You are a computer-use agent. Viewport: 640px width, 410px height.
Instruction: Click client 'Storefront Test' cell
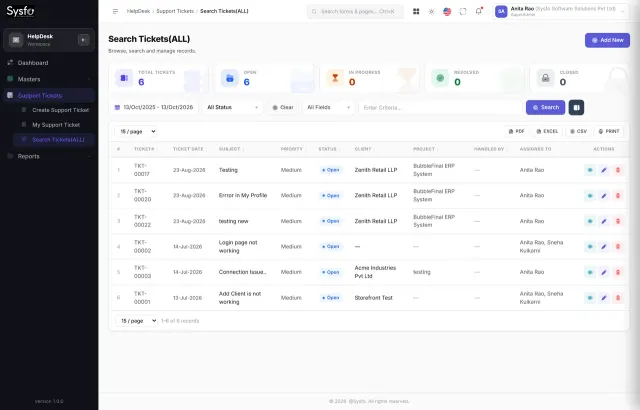[x=373, y=298]
